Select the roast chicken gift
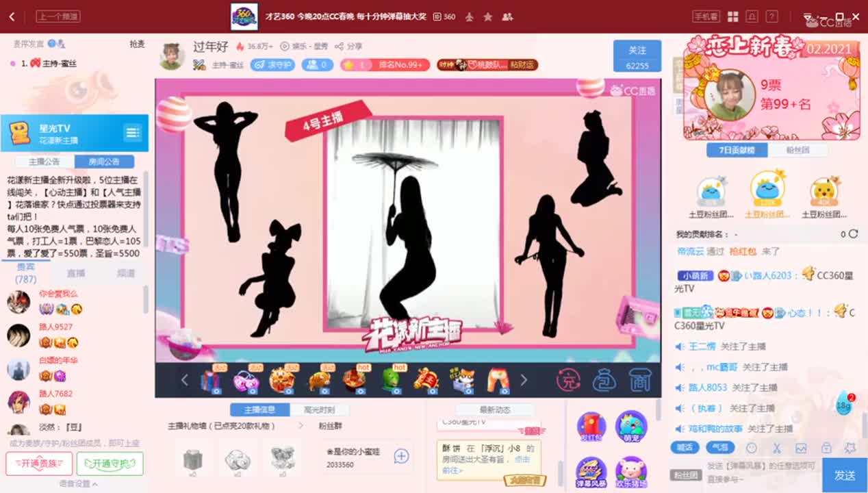 (x=319, y=380)
